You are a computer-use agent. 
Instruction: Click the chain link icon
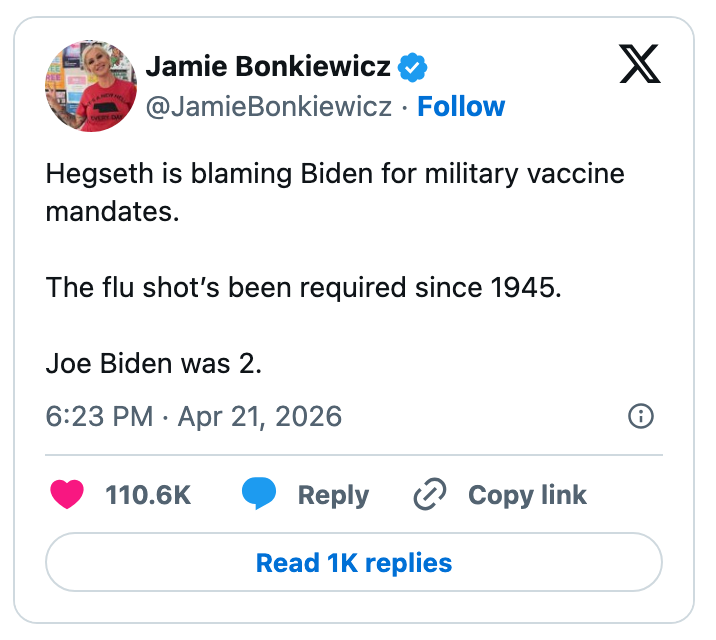pos(430,494)
